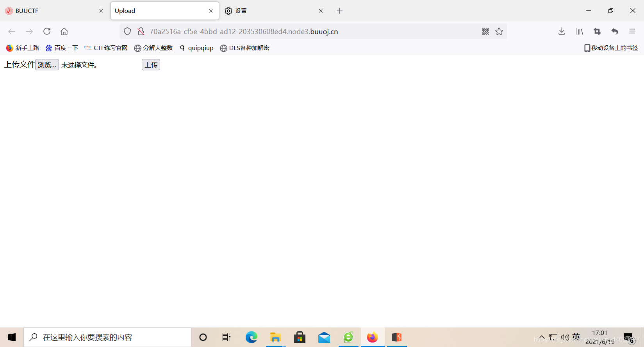The width and height of the screenshot is (644, 347).
Task: Generate QR code for this page
Action: coord(485,31)
